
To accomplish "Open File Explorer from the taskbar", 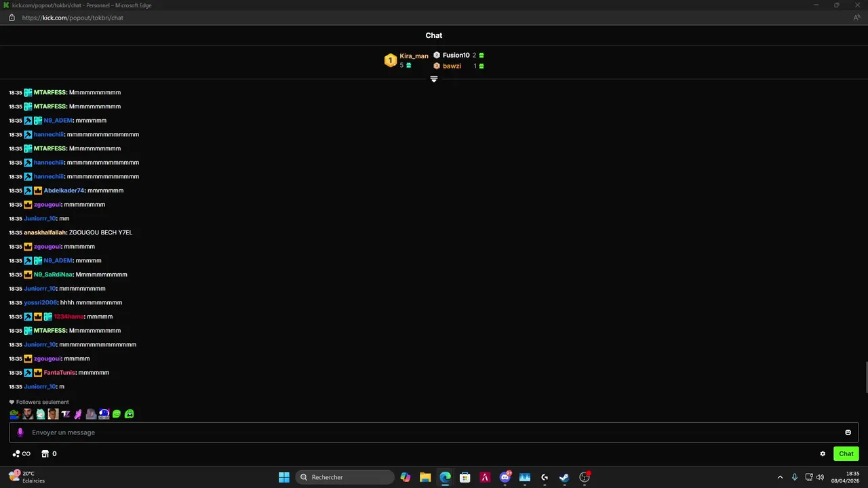I will [x=425, y=477].
